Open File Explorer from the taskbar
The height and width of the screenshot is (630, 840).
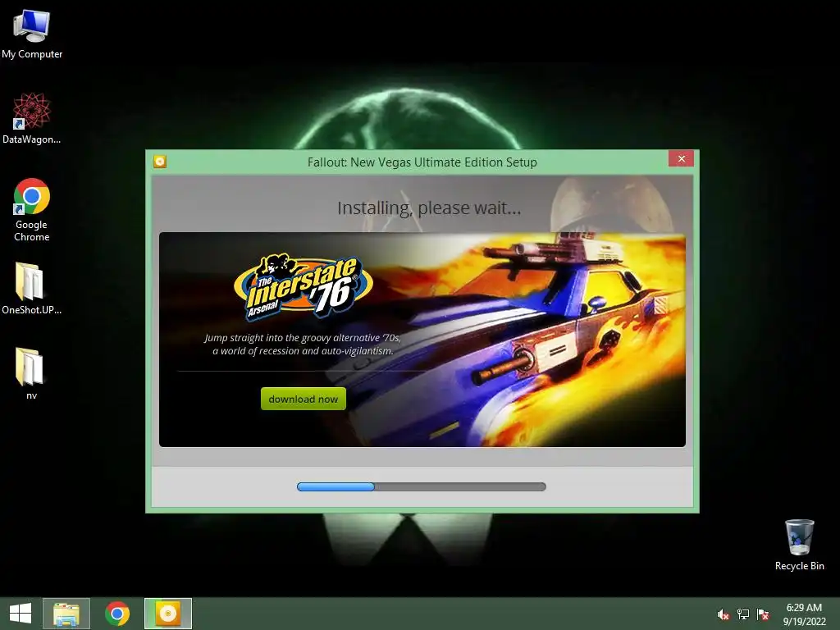(66, 614)
